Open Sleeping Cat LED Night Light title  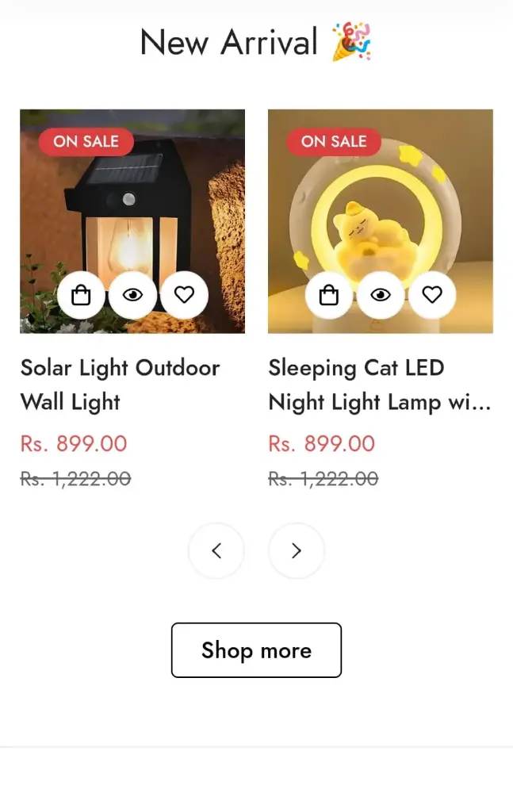[x=379, y=385]
